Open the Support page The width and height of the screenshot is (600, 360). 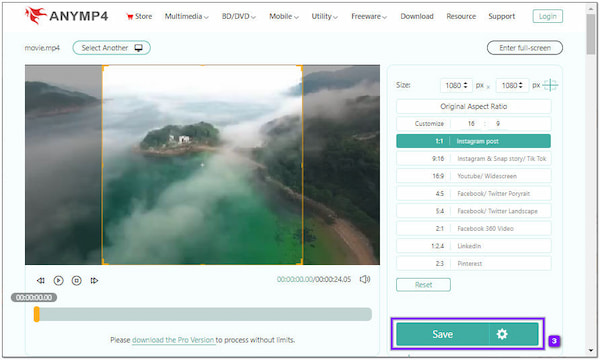[x=501, y=16]
